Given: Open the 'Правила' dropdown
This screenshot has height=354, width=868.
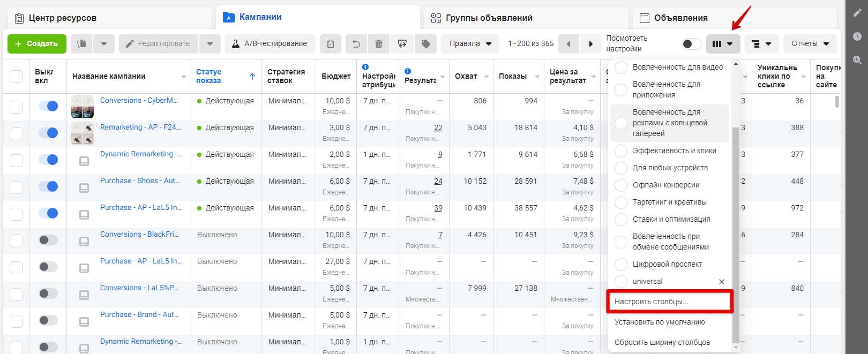Looking at the screenshot, I should (470, 44).
